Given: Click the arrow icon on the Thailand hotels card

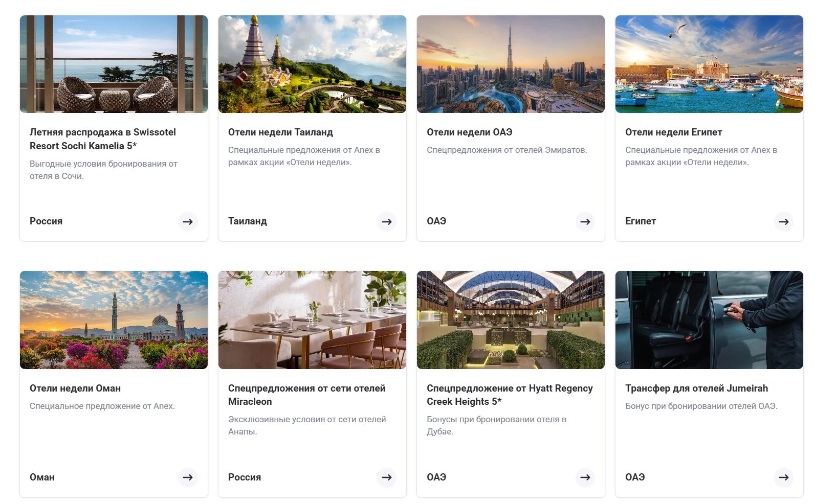Looking at the screenshot, I should click(386, 222).
